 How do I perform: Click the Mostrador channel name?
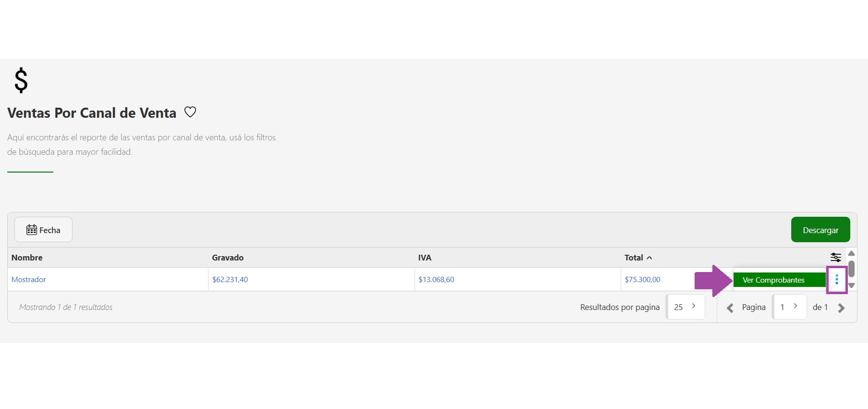pyautogui.click(x=29, y=279)
